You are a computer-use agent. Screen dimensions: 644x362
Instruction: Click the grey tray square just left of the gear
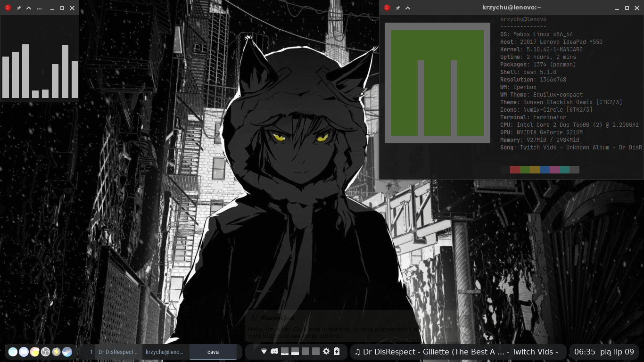click(x=316, y=351)
